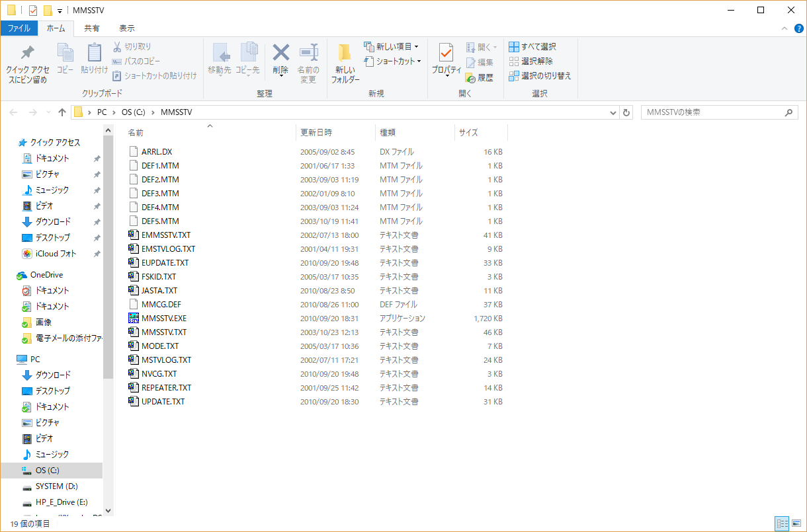The width and height of the screenshot is (807, 532).
Task: Click Pin to Quick Access icon
Action: click(27, 54)
